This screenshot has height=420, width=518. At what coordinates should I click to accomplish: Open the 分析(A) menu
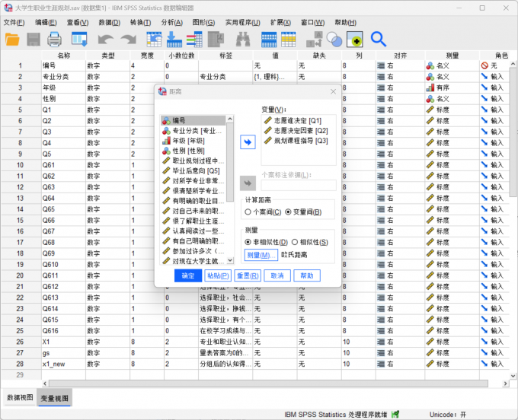[x=172, y=22]
